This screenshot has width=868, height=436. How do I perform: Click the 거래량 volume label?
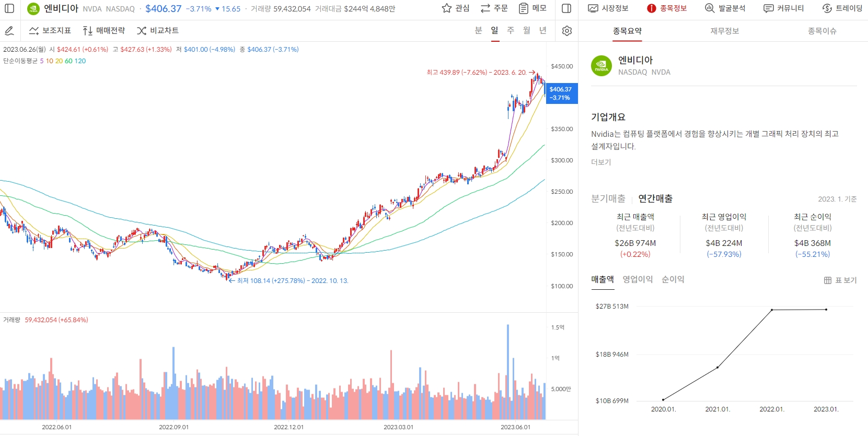[11, 320]
